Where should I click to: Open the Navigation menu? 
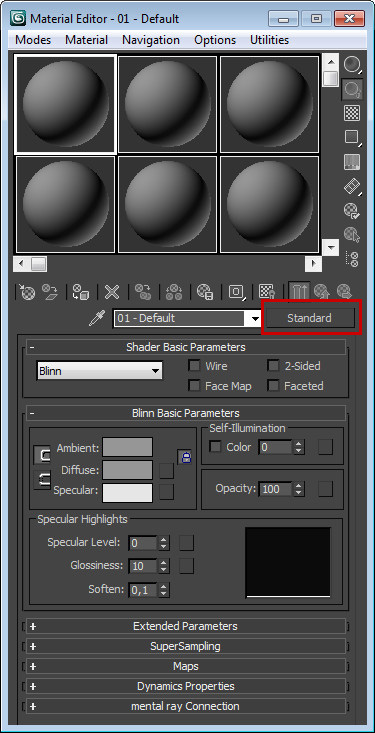[151, 40]
